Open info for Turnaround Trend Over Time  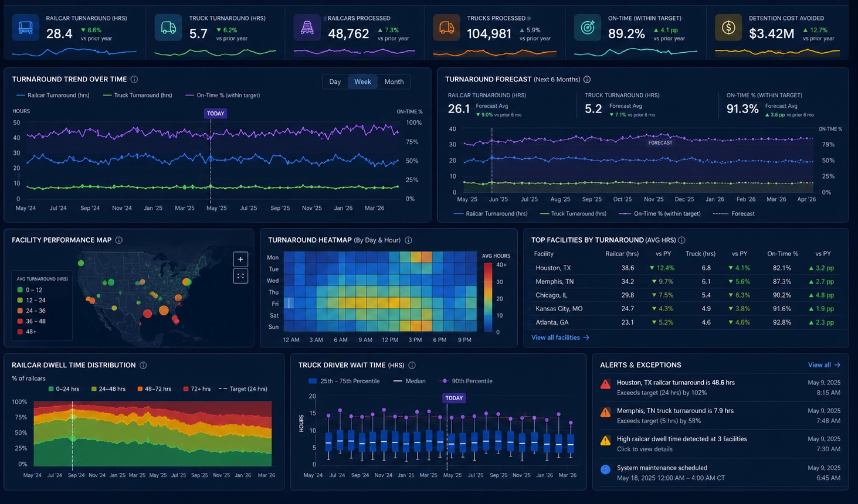click(134, 79)
